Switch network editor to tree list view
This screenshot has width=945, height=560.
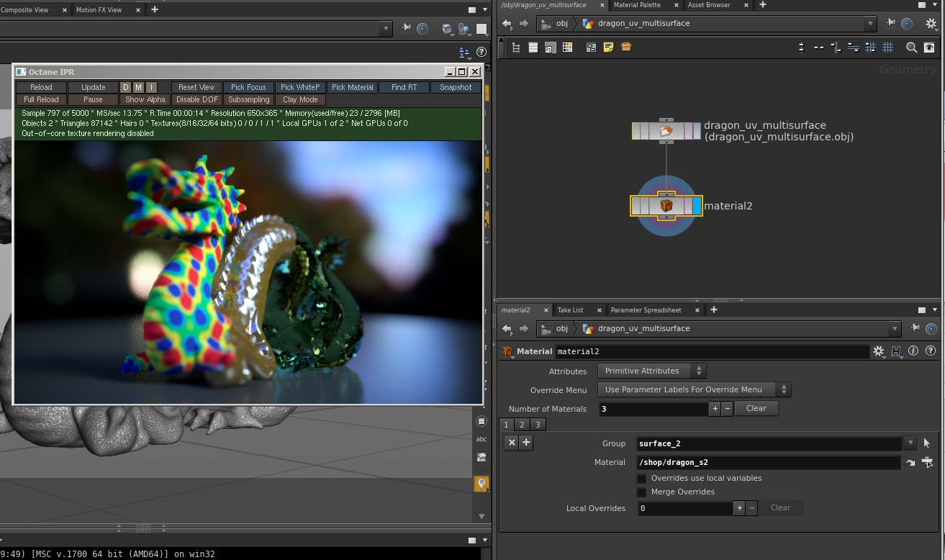(515, 48)
